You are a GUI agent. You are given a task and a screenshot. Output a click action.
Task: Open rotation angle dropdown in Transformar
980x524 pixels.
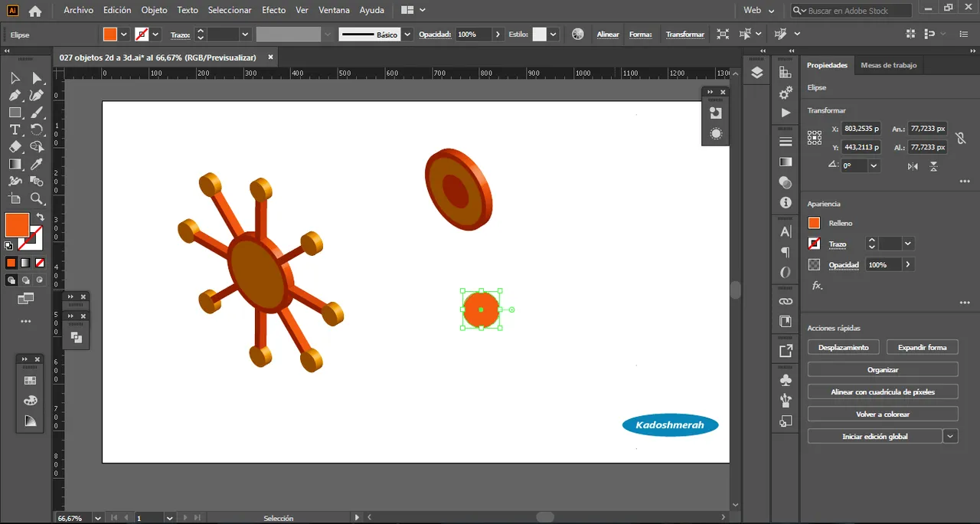pos(874,165)
